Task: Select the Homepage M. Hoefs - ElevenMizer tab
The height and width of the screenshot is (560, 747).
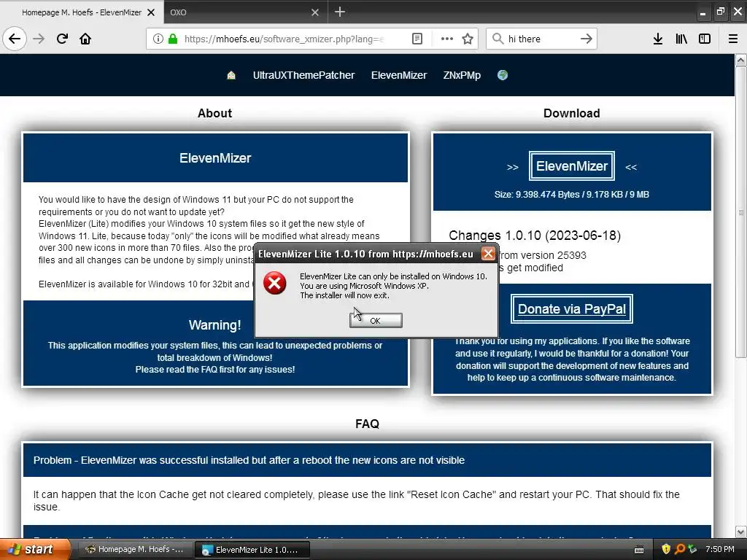Action: click(x=81, y=12)
